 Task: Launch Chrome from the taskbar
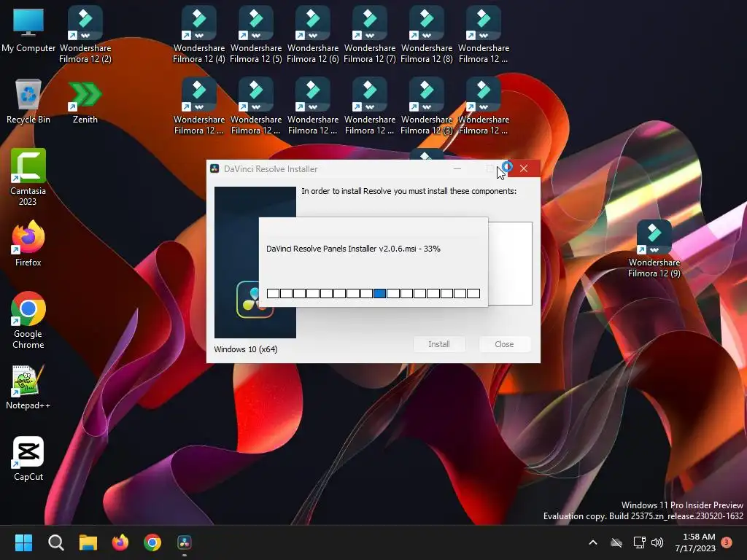[152, 542]
